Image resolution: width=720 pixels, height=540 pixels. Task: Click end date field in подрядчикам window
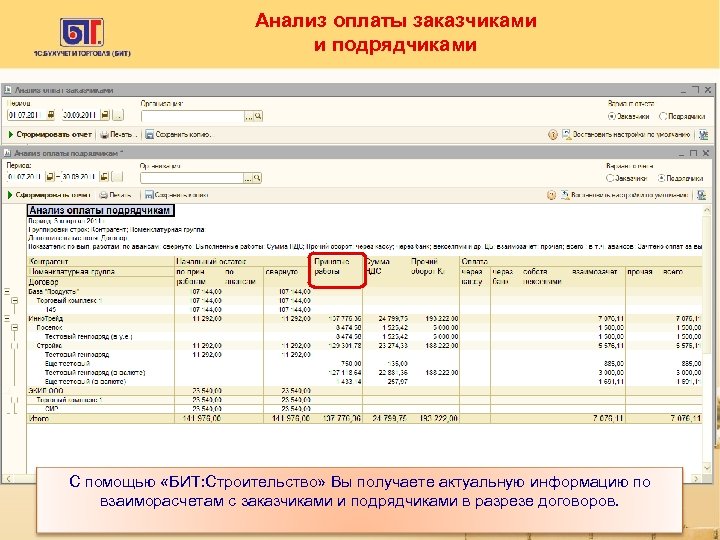click(x=80, y=177)
